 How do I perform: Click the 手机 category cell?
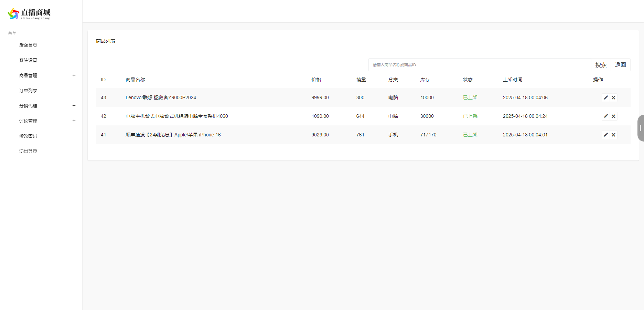pyautogui.click(x=393, y=135)
